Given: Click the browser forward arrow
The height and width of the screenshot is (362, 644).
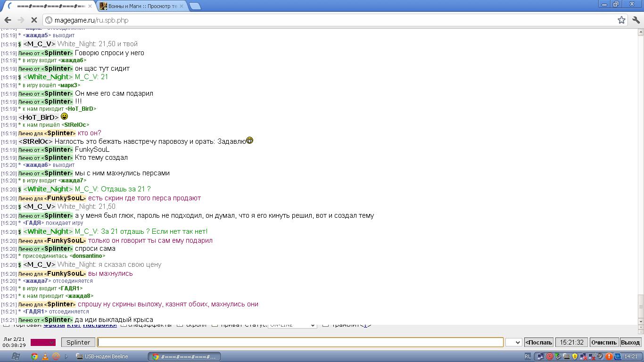Looking at the screenshot, I should (21, 20).
